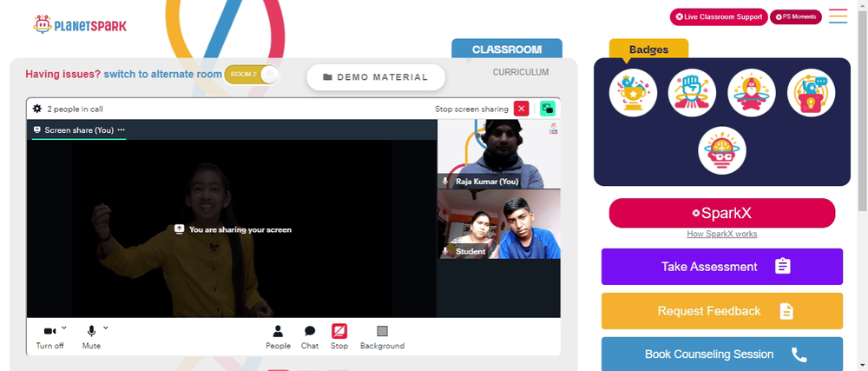Select the brain with glasses badge
This screenshot has width=868, height=371.
point(722,150)
